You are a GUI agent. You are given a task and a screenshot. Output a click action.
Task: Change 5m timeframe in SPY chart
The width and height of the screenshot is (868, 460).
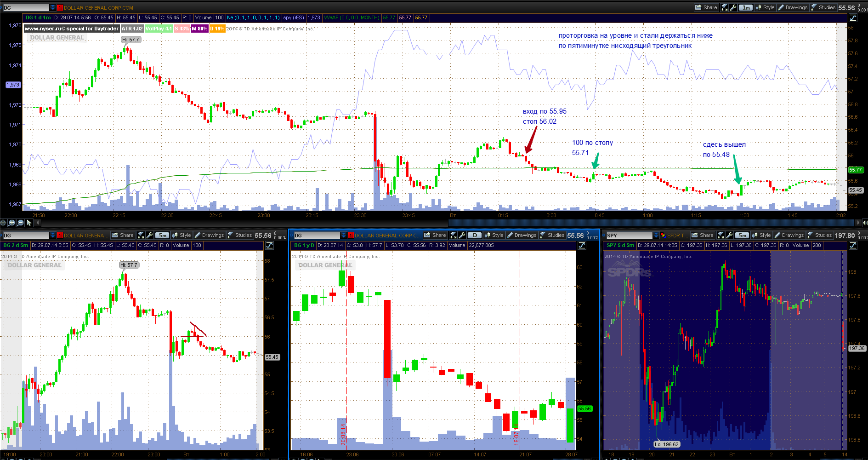coord(742,235)
